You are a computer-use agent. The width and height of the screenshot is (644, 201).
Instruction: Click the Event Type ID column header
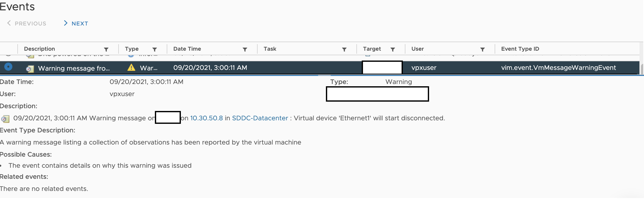[x=520, y=49]
